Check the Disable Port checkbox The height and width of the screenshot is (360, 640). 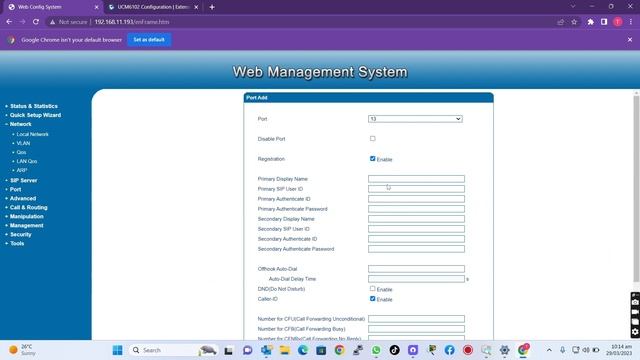click(373, 138)
